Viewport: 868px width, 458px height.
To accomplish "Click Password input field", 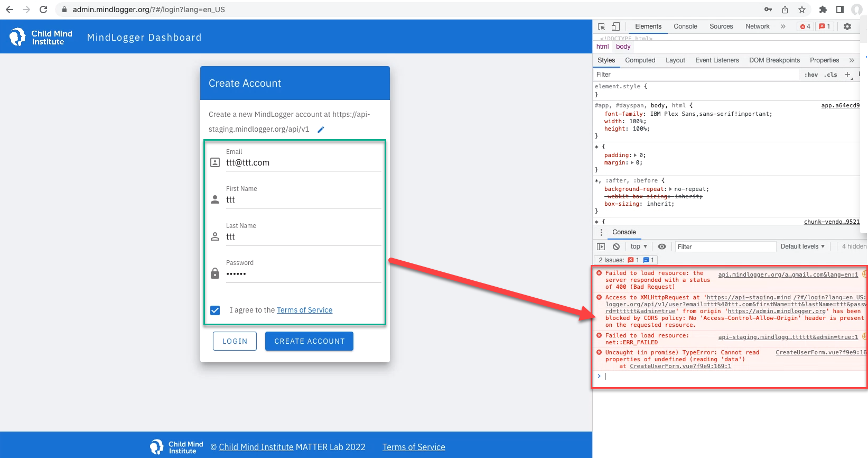I will (x=303, y=274).
